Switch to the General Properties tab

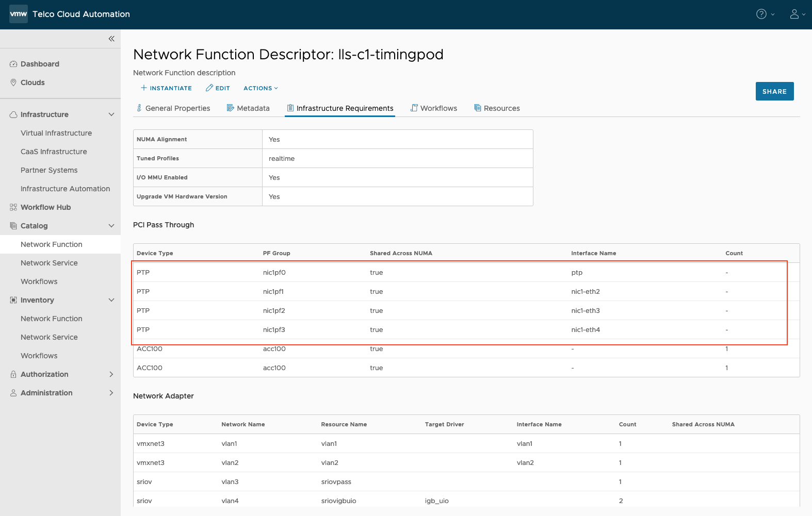pos(173,108)
